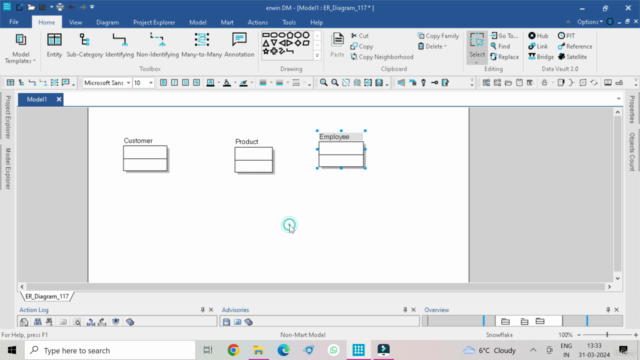Copy the selected object
This screenshot has height=360, width=640.
coord(362,47)
